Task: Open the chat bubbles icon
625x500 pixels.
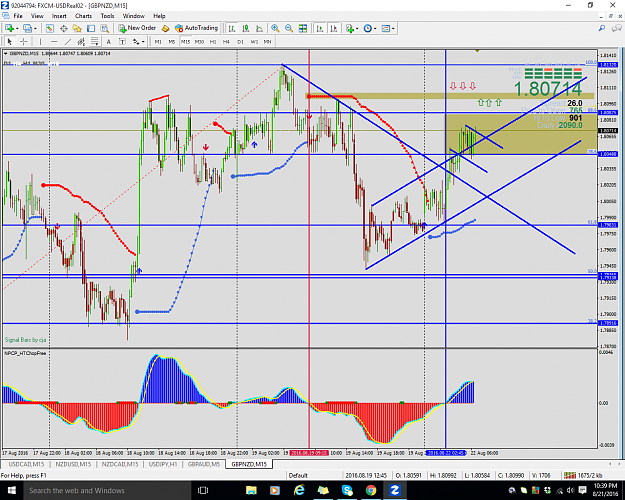Action: click(x=617, y=28)
